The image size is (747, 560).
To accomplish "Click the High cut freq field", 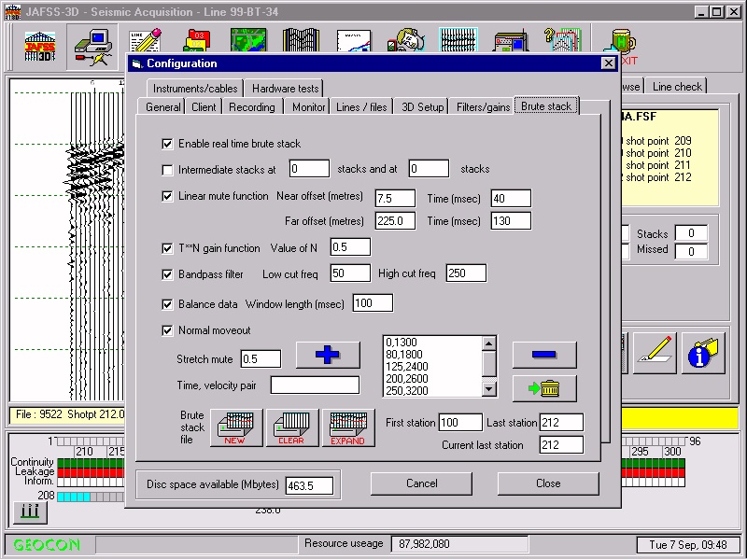I will [x=466, y=273].
